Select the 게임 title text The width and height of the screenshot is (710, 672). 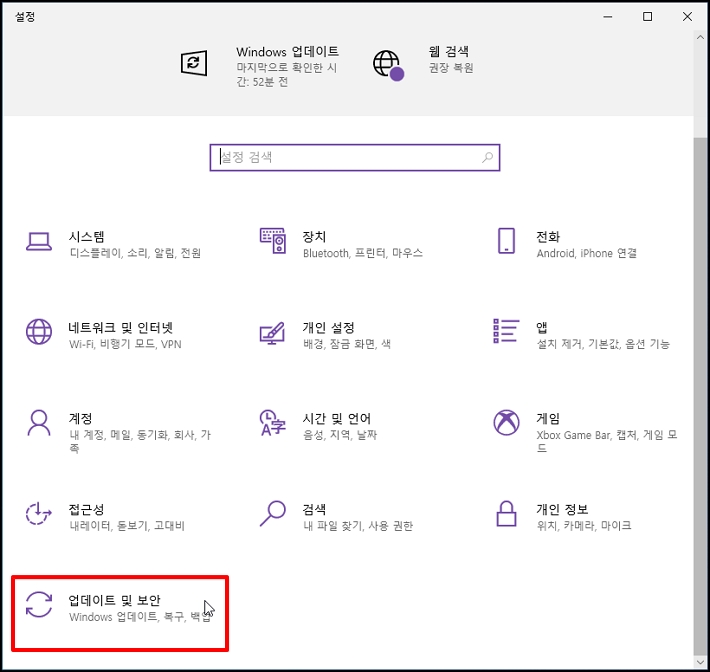point(548,418)
